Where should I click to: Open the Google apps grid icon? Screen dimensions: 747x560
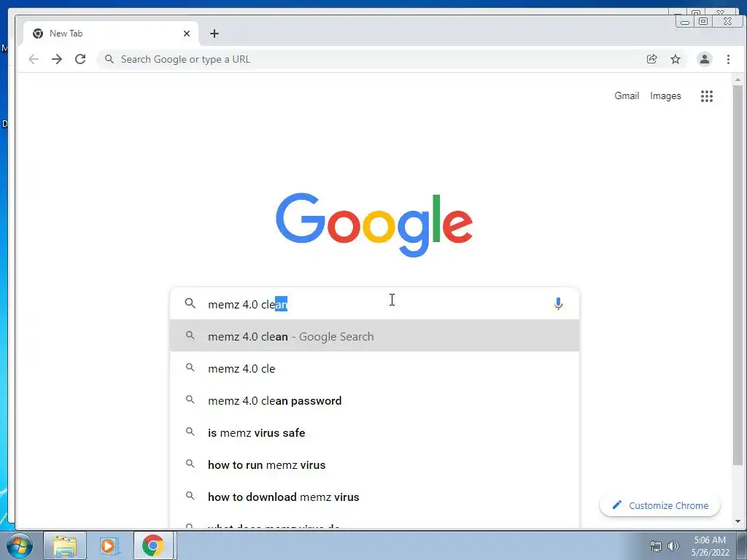point(706,96)
